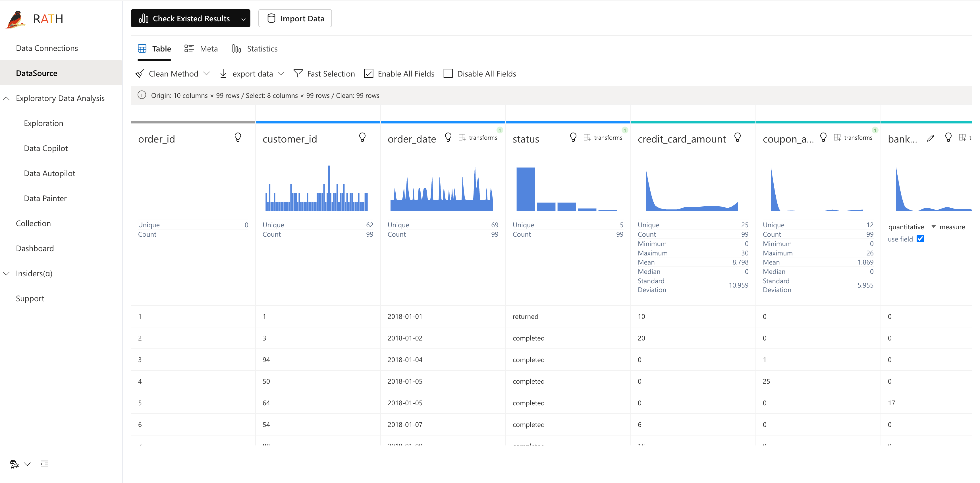Open the Clean Method dropdown
Screen dimensions: 980x483
173,73
